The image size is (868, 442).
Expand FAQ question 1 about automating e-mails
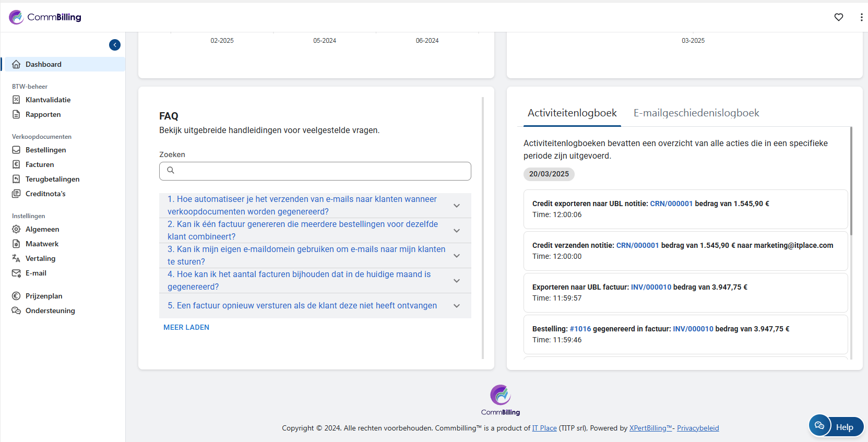coord(456,206)
